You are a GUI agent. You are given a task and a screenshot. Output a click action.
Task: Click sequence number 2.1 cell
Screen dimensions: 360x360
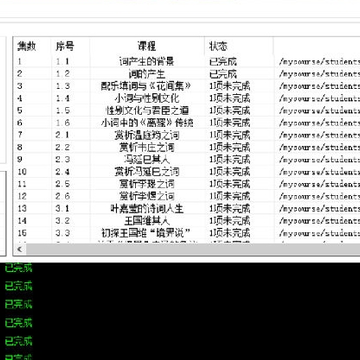[x=63, y=135]
